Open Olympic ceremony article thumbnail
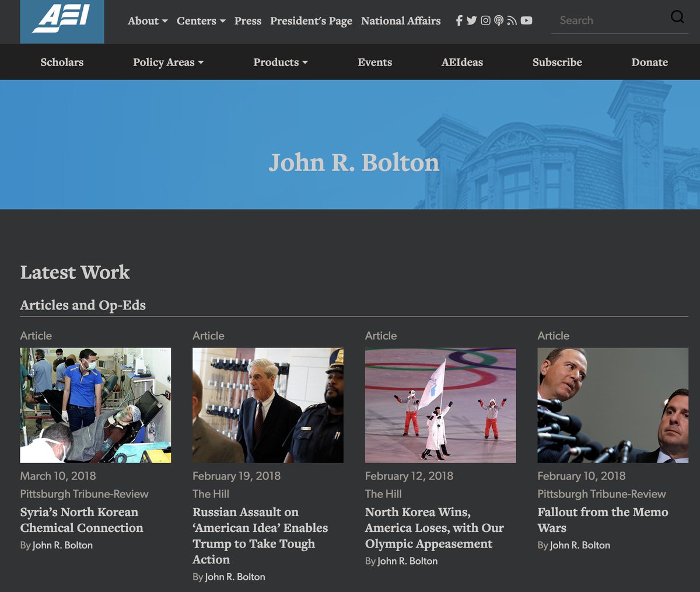 click(x=440, y=405)
